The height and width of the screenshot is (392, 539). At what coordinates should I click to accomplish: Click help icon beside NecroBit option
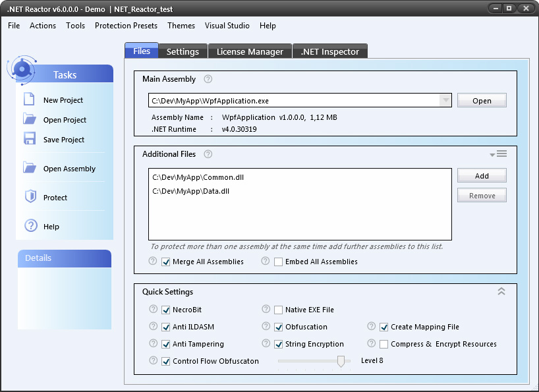click(154, 310)
